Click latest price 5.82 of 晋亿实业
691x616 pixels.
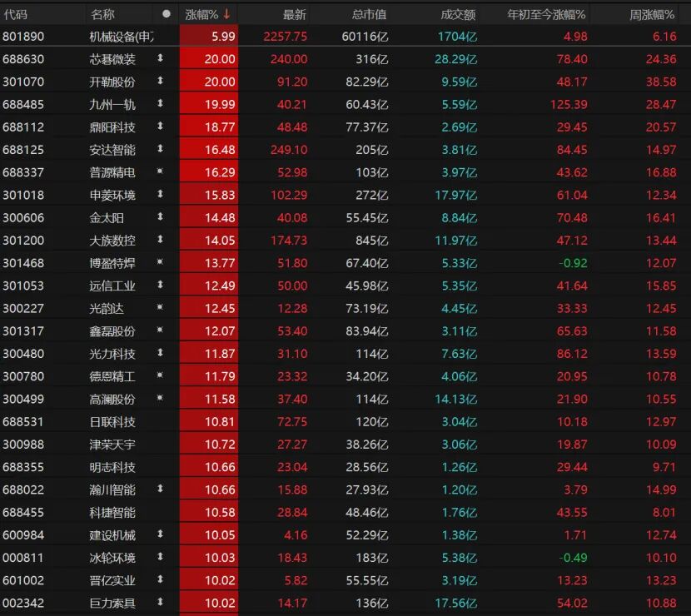pos(296,581)
